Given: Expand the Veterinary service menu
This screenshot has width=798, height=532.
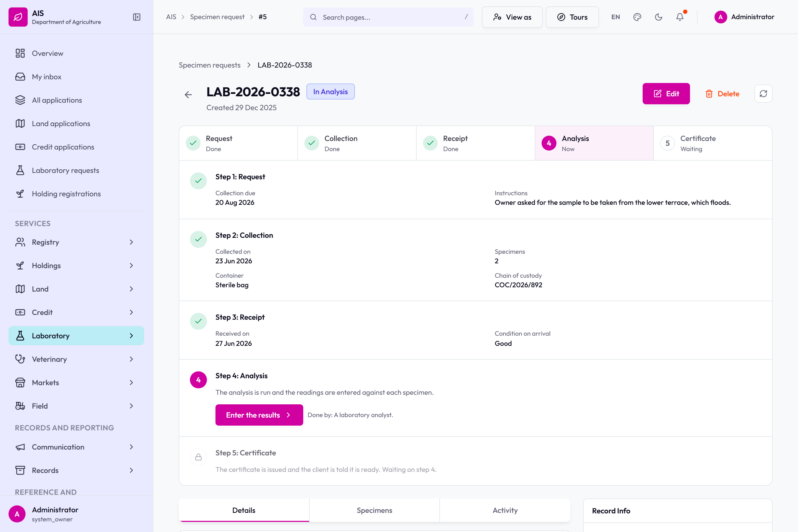Looking at the screenshot, I should pyautogui.click(x=76, y=359).
